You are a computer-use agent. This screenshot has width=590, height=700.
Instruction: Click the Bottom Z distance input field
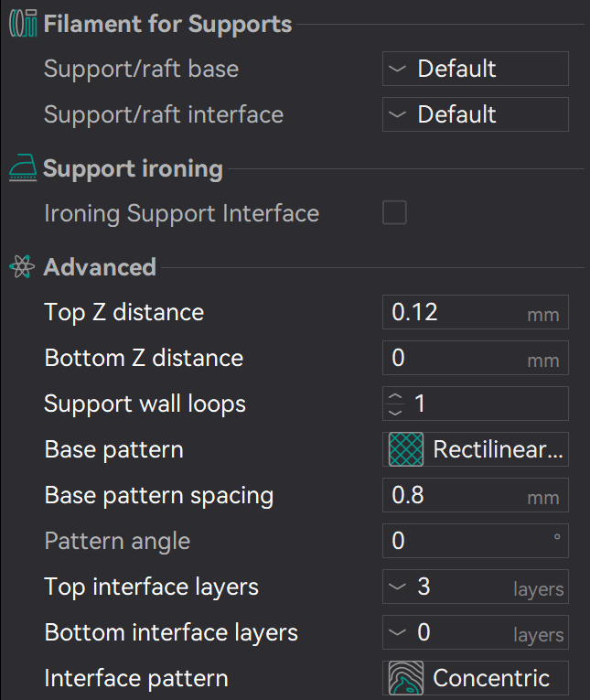[453, 358]
